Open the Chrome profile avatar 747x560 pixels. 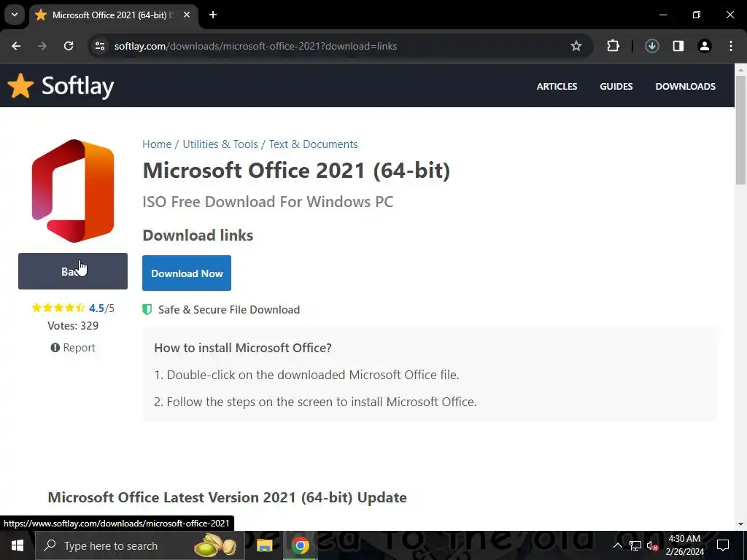705,46
